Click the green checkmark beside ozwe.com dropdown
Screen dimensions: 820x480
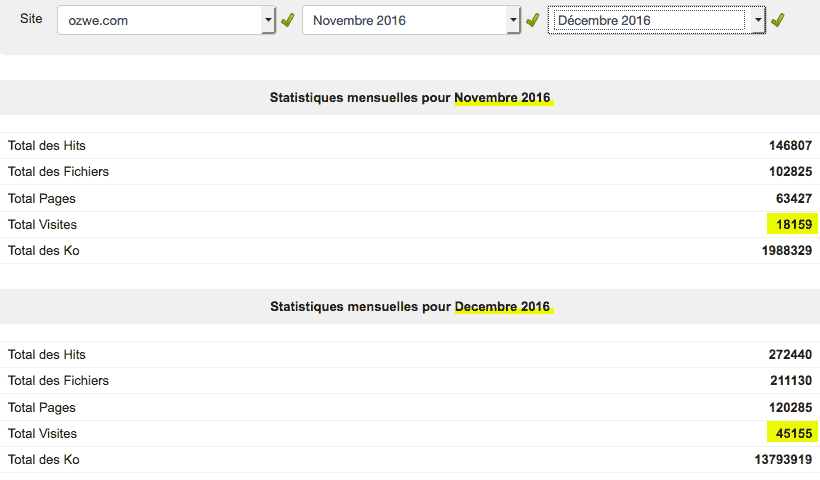(288, 20)
